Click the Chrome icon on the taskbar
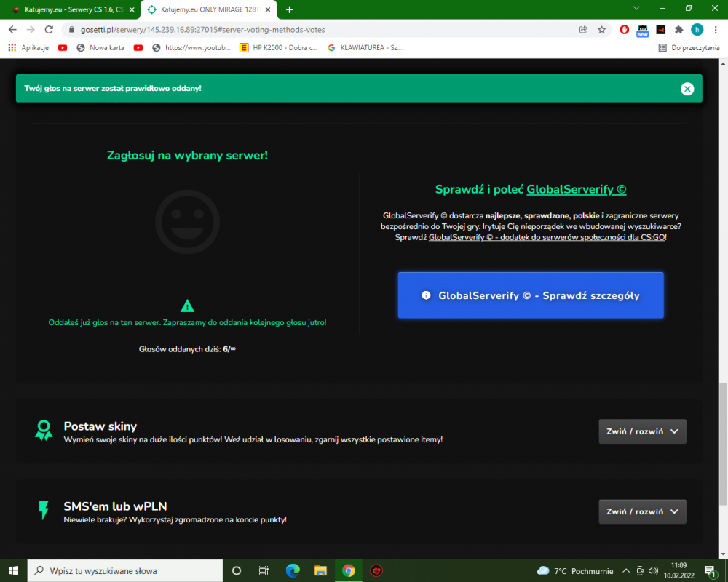The height and width of the screenshot is (582, 728). point(348,571)
